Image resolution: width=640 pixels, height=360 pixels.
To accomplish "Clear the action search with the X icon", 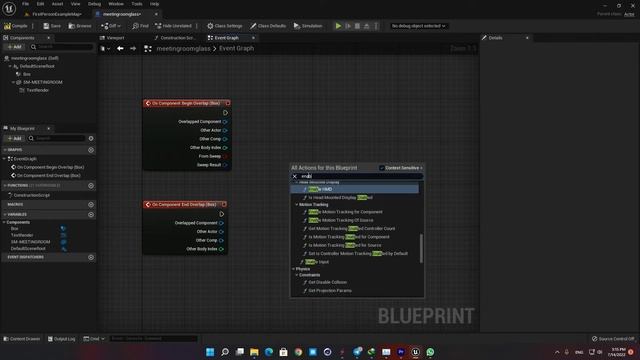I will 295,176.
